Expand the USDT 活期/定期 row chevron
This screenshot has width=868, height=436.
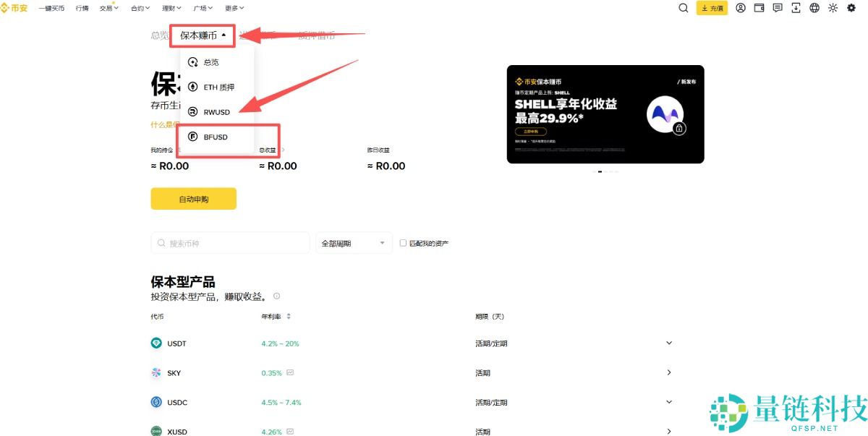669,343
